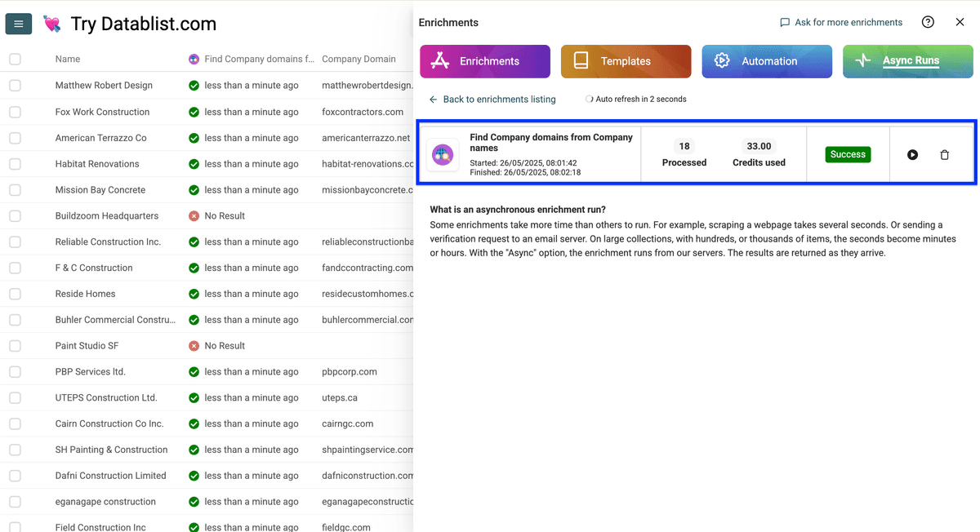Click the Started: 26/05/2025, 08:01:42 timestamp
The height and width of the screenshot is (532, 980).
coord(523,163)
